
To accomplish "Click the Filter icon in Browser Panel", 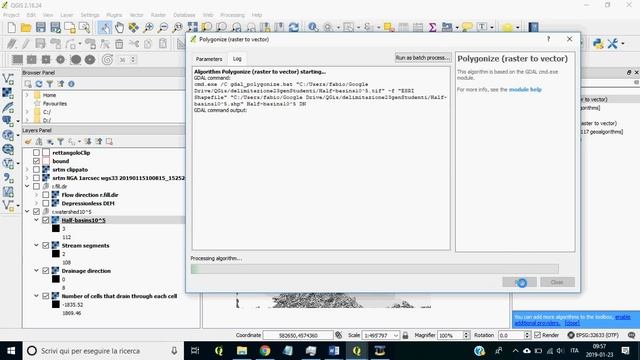I will (x=50, y=84).
